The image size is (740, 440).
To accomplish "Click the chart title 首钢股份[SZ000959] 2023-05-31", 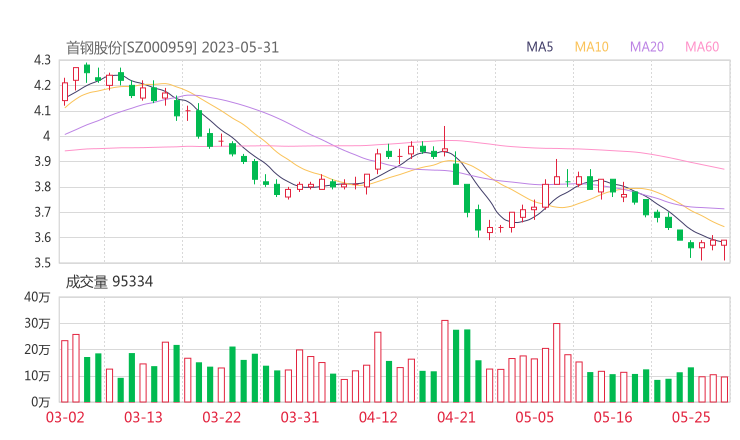I will click(172, 47).
